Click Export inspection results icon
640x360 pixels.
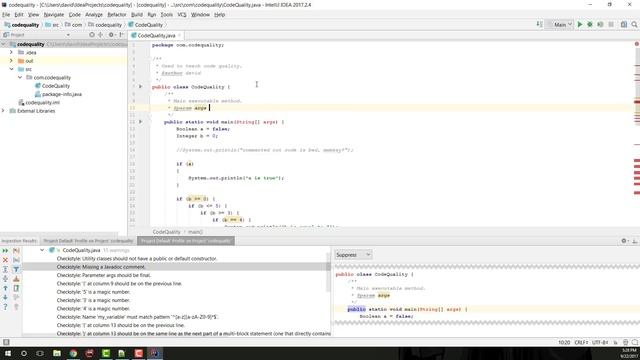click(x=16, y=288)
